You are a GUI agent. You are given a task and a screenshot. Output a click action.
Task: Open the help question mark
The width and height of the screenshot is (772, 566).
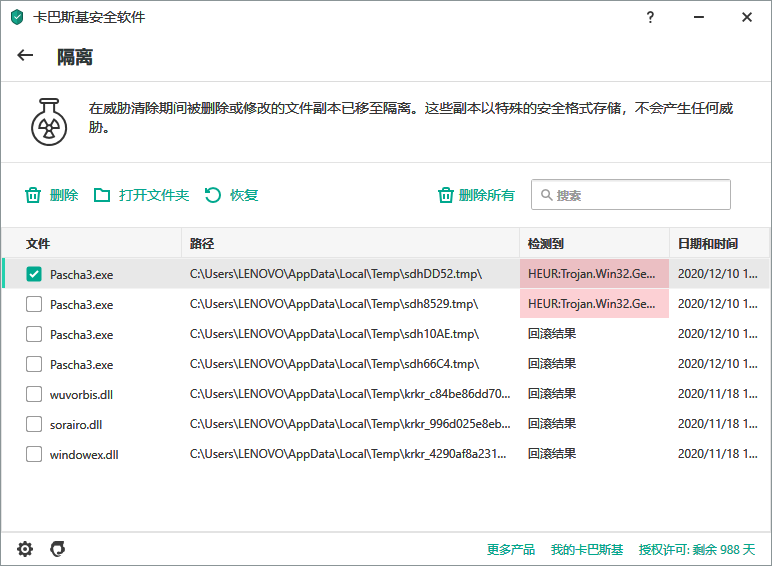[650, 18]
